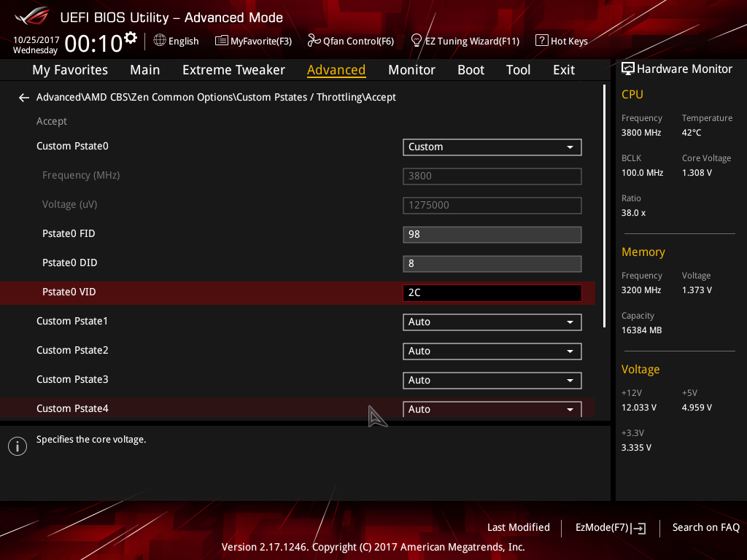Open the clock settings gear icon

click(x=131, y=38)
